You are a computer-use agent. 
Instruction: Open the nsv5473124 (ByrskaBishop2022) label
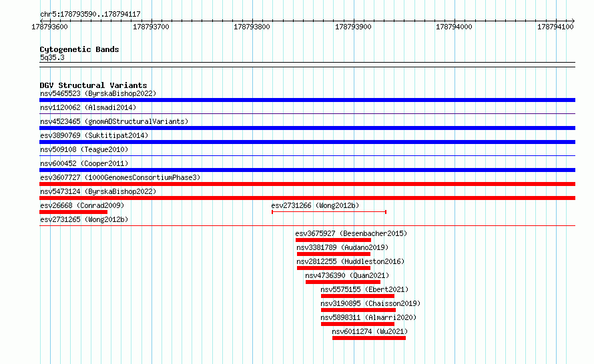[98, 191]
